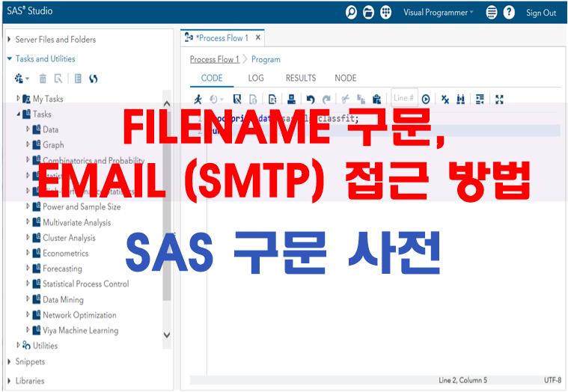
Task: Paste code with the clipboard icon
Action: pyautogui.click(x=376, y=99)
